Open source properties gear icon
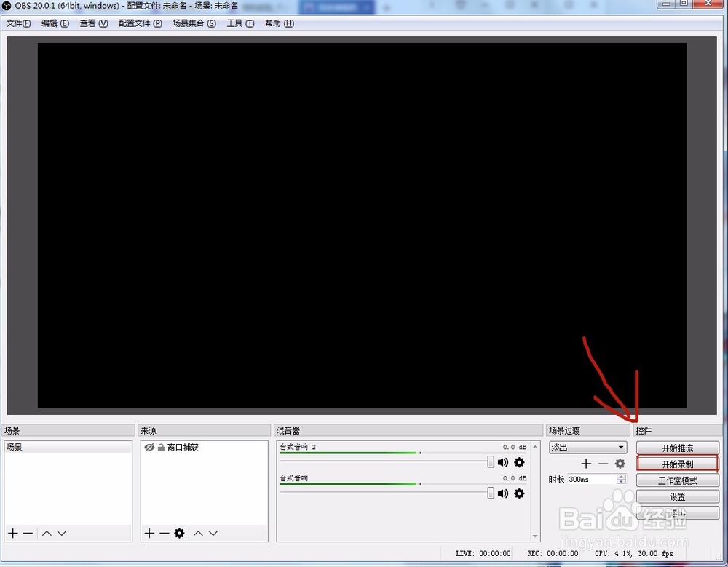Screen dimensions: 728x567 click(x=179, y=533)
